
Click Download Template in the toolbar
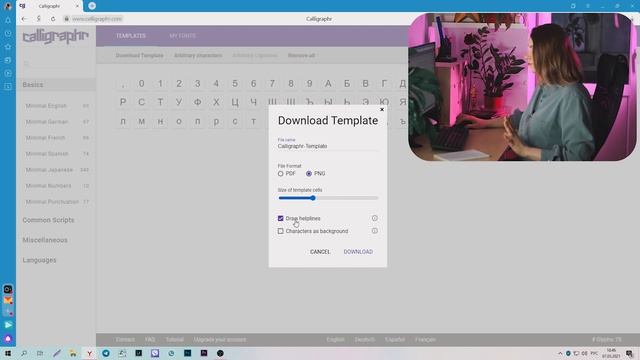pos(140,56)
